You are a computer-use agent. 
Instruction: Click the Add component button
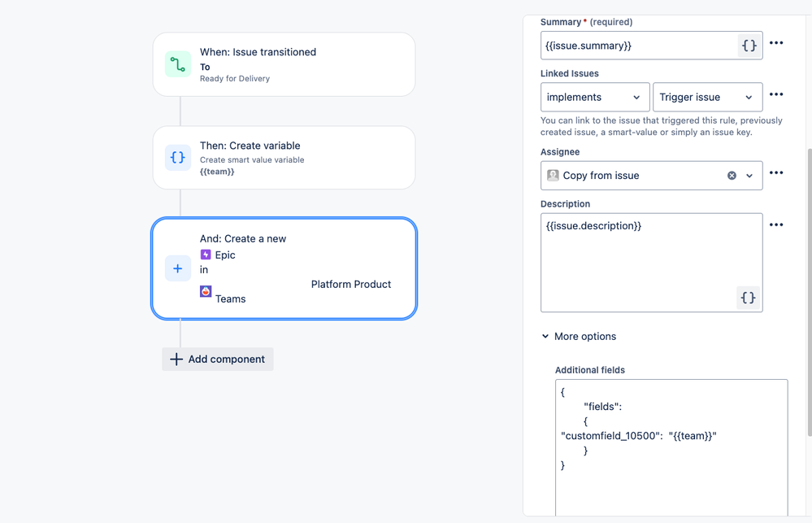pos(218,360)
